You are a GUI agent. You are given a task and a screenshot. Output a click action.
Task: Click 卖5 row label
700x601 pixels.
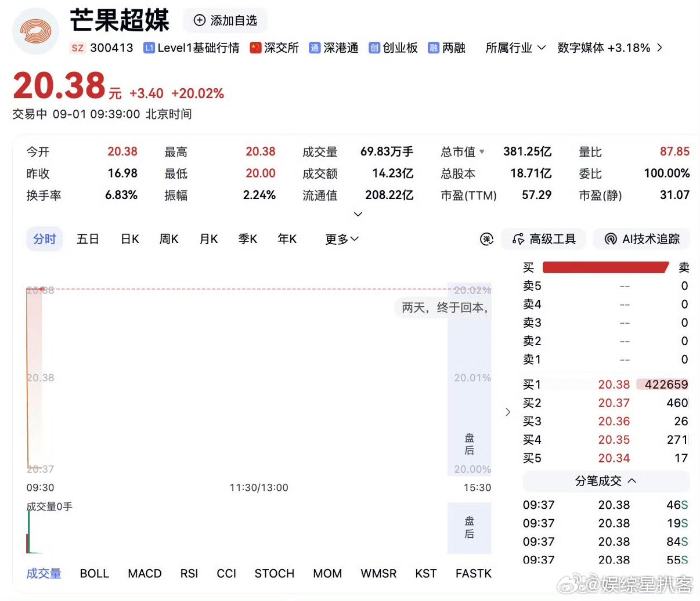(532, 286)
